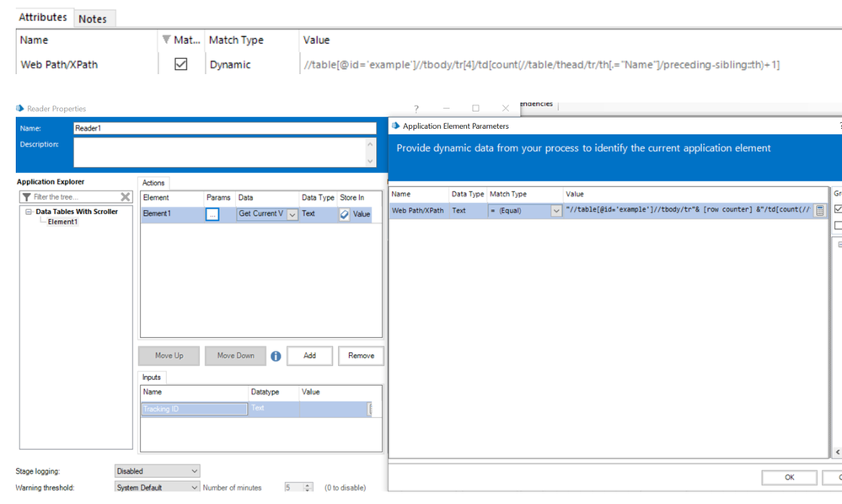Switch to the Notes tab

point(93,19)
